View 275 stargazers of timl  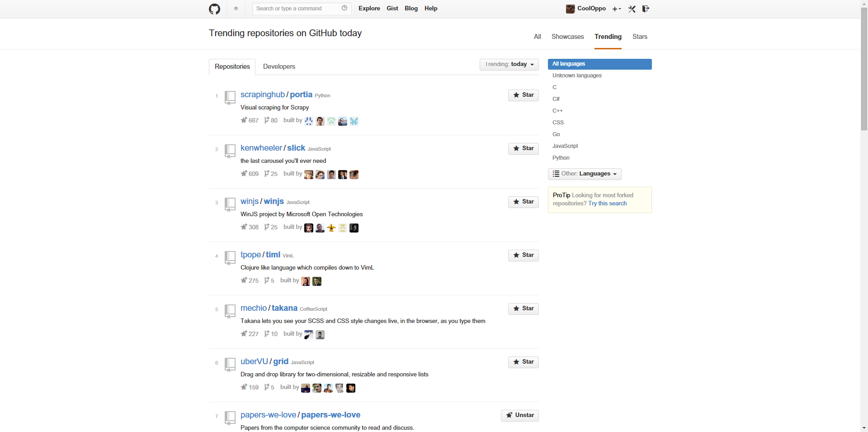(x=250, y=280)
